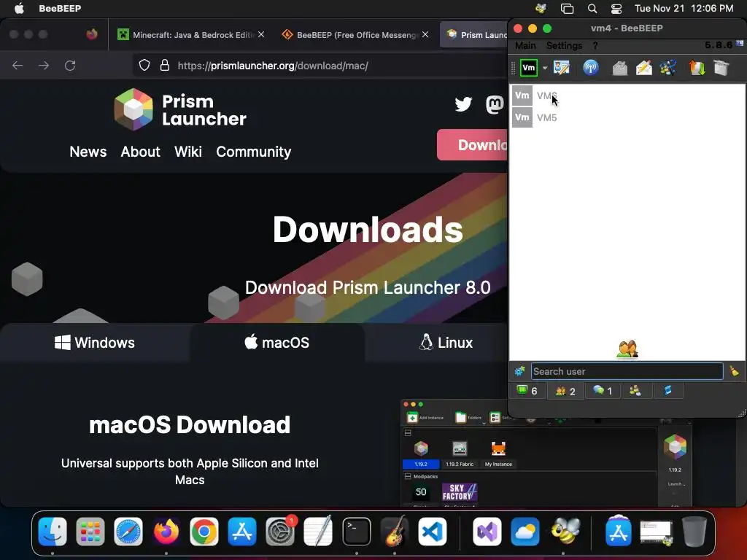Switch to the users tab showing 2

point(565,392)
